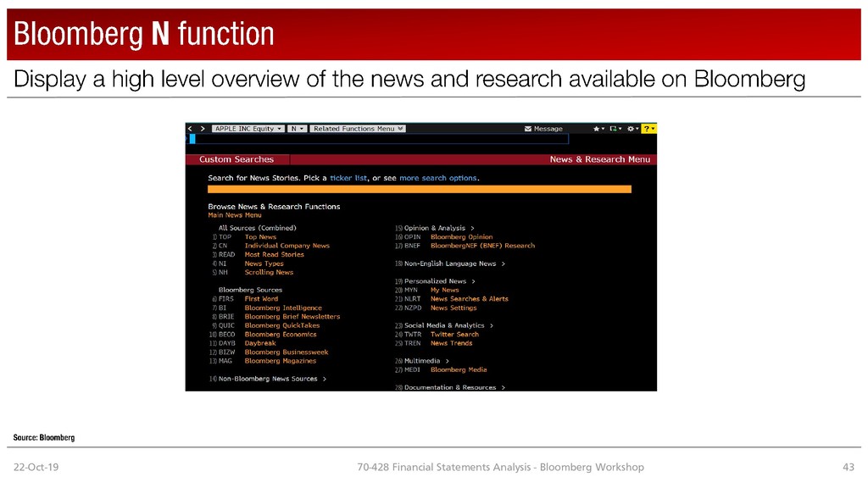Viewport: 868px width, 488px height.
Task: Click the News & Research Menu title
Action: pos(599,159)
